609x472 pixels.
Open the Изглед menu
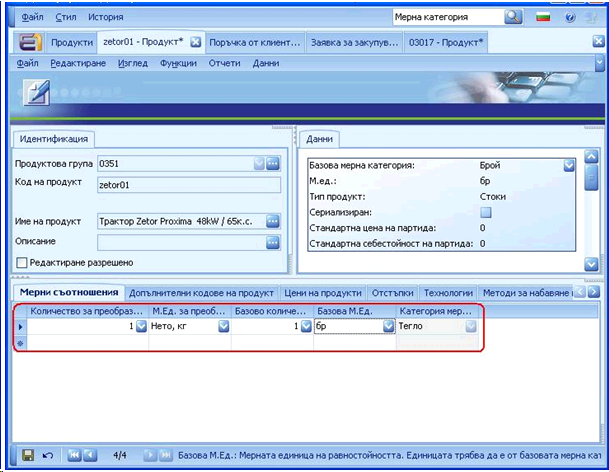(x=133, y=63)
